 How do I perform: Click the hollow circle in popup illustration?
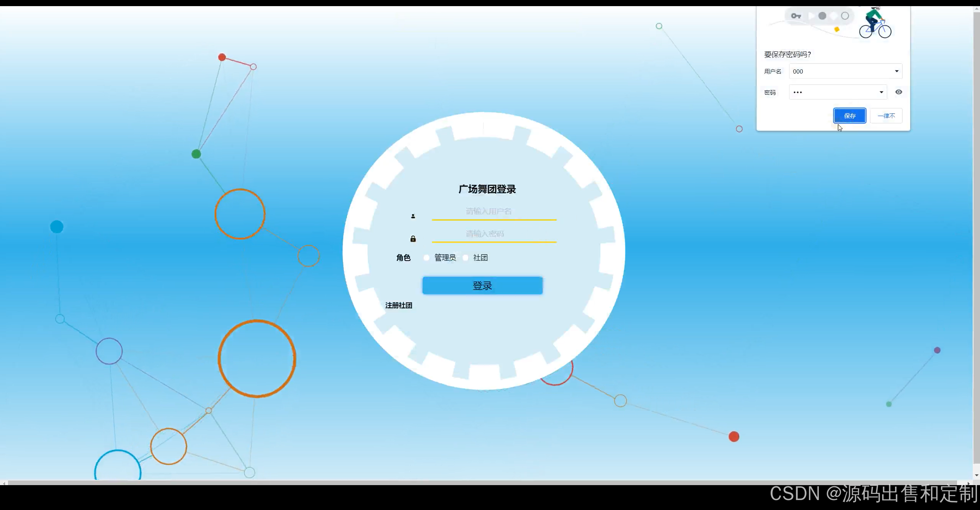[x=845, y=16]
